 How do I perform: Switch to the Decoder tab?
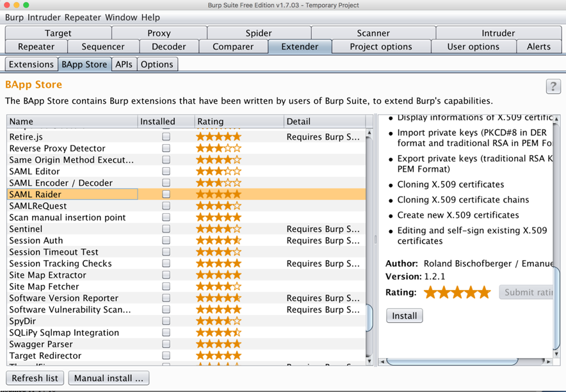point(168,47)
